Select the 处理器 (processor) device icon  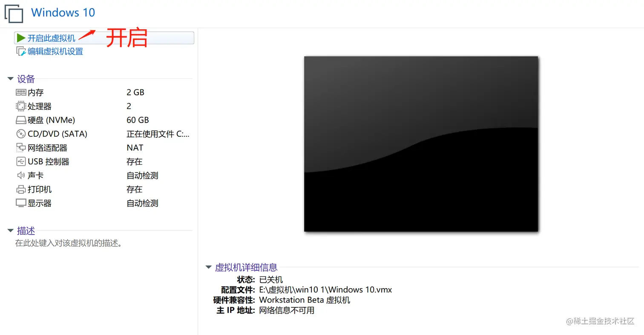pos(21,106)
